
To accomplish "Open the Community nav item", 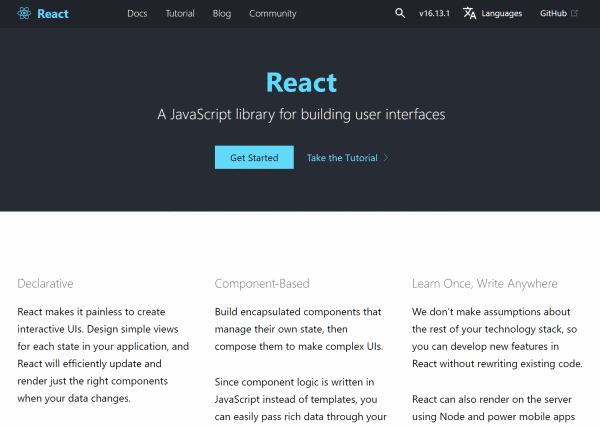I will point(273,14).
